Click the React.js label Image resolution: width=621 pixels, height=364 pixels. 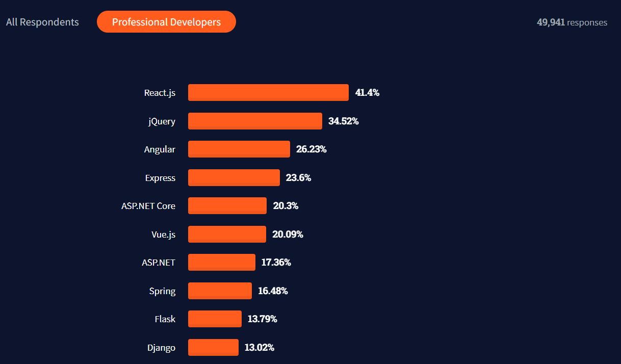(x=160, y=92)
